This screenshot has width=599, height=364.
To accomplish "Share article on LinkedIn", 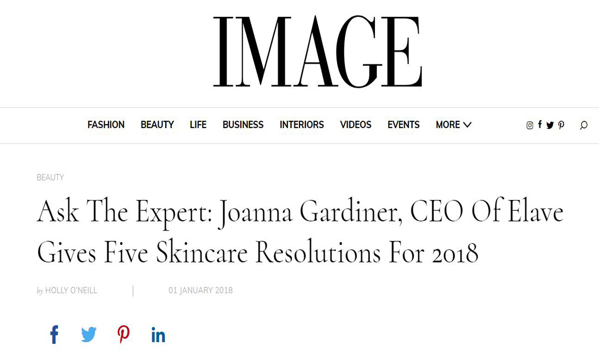I will point(158,335).
